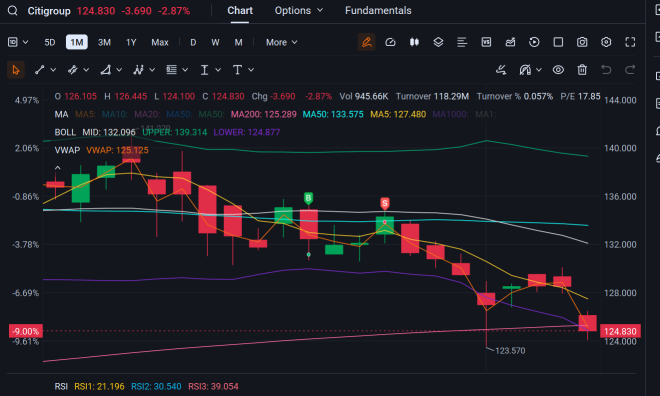Click the eraser brush tool icon
This screenshot has width=660, height=396.
[501, 70]
